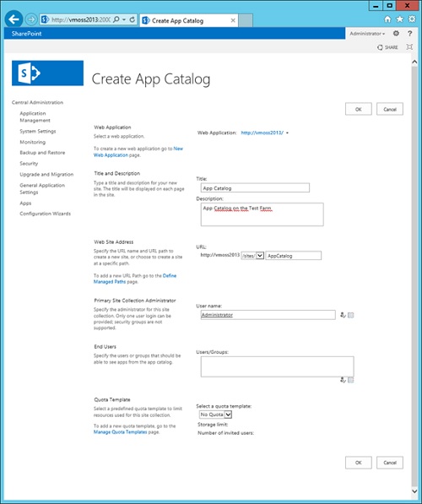
Task: Open a new browser tab
Action: (x=246, y=20)
